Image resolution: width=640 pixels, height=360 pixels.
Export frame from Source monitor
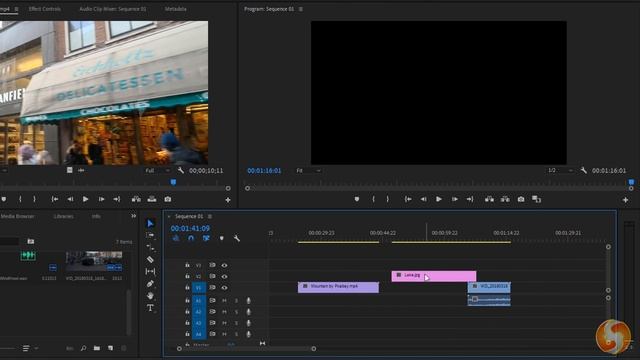[x=168, y=199]
